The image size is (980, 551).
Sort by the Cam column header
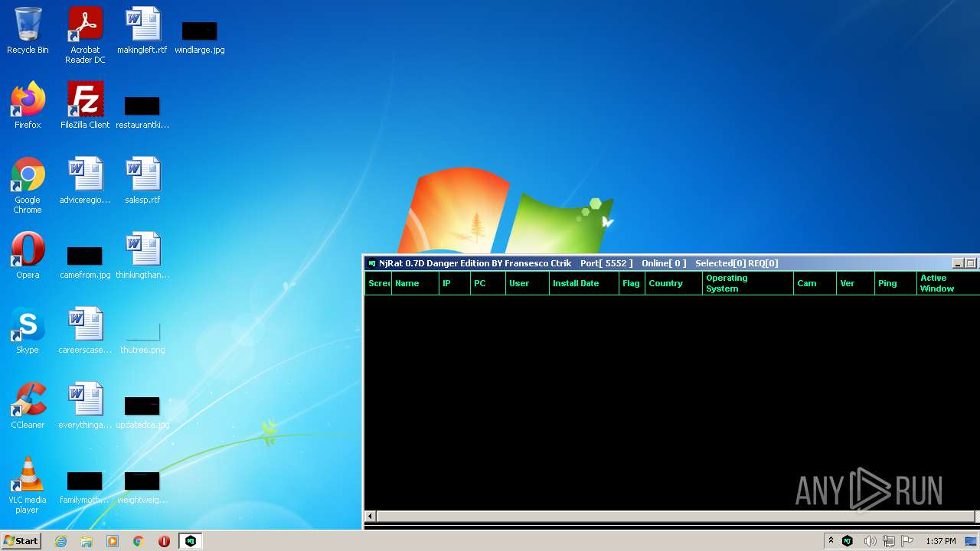click(x=815, y=283)
